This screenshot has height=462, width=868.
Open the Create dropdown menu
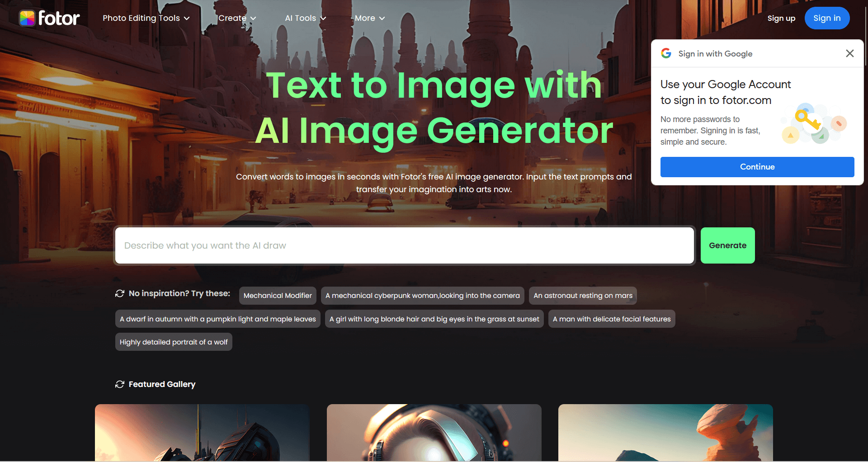237,18
